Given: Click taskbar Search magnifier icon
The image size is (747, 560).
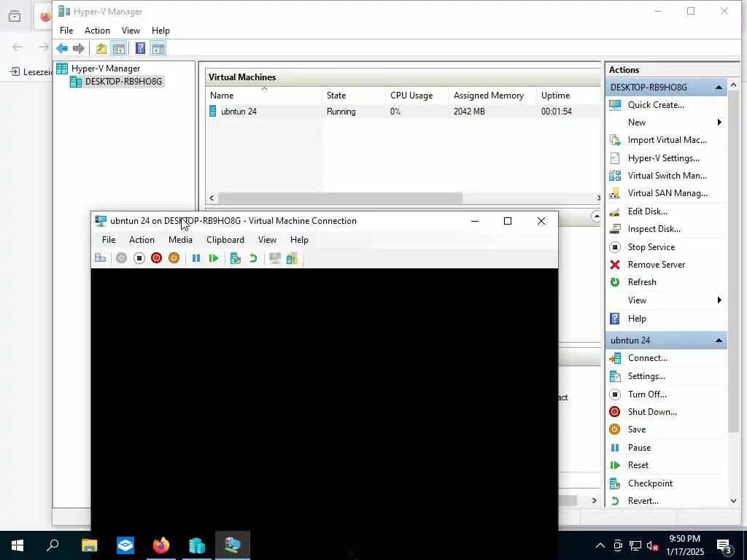Looking at the screenshot, I should click(53, 545).
